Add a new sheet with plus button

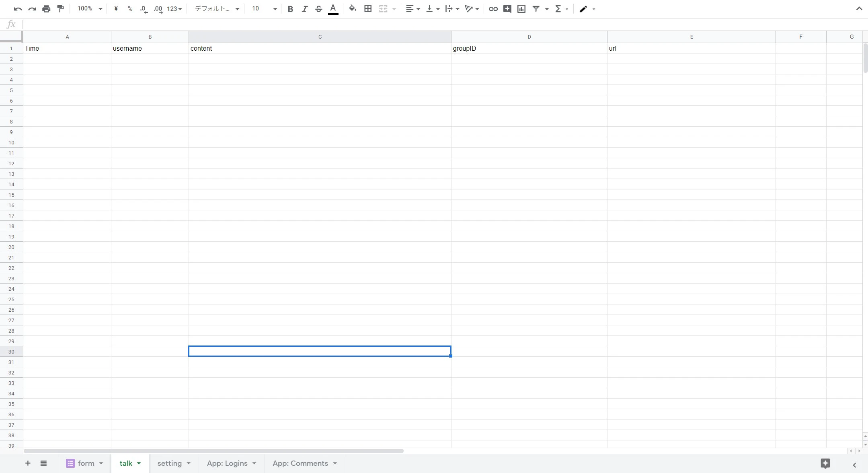pos(28,463)
